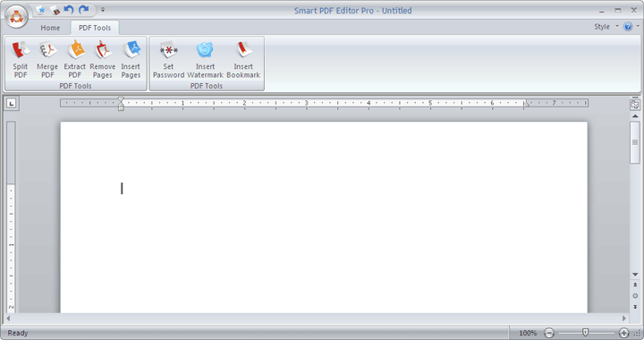Toggle ruler button above vertical scrollbar
644x340 pixels.
point(635,105)
